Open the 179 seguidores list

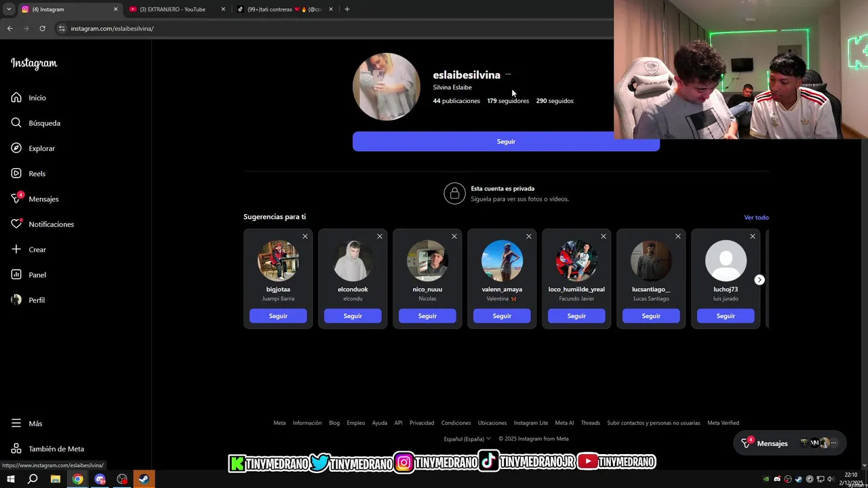(x=508, y=101)
